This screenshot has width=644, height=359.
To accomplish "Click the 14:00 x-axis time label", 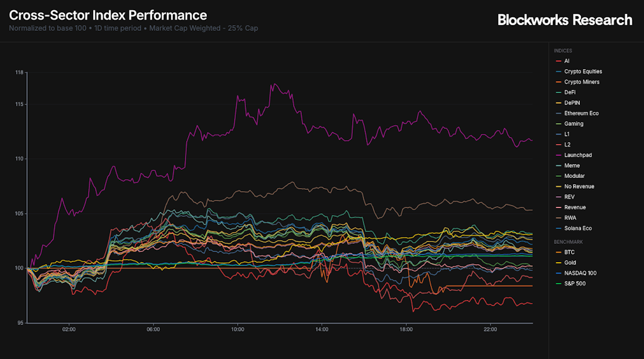I will (321, 329).
